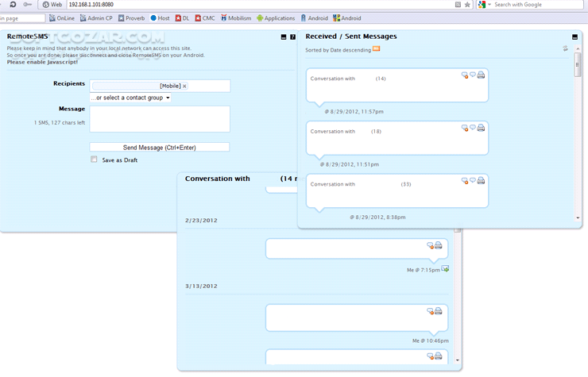The image size is (588, 377).
Task: Enable the Save as Draft checkbox
Action: (x=94, y=160)
